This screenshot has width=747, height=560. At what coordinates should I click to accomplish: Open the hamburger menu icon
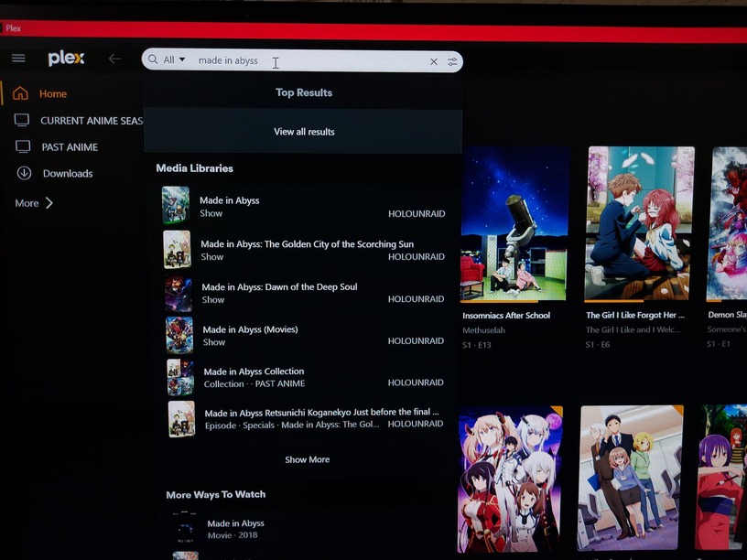(18, 58)
